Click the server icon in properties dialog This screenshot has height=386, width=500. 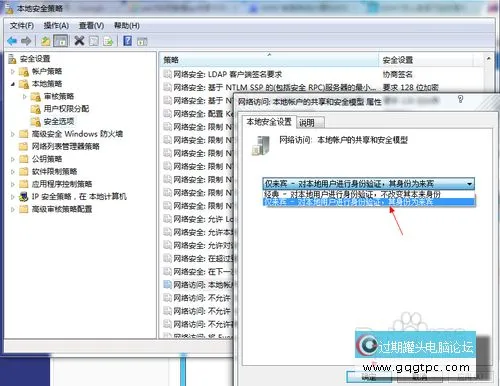[x=261, y=146]
